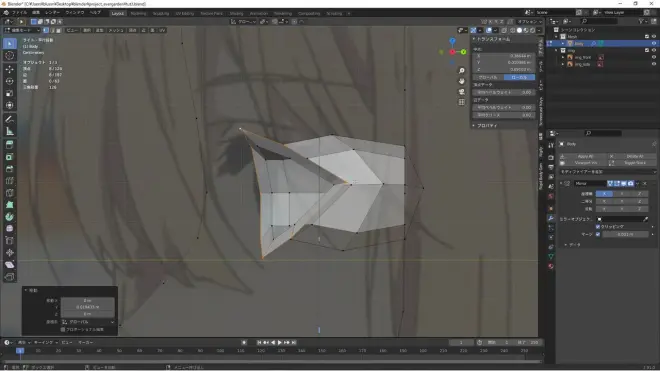The height and width of the screenshot is (371, 660).
Task: Click the viewport zoom magnifier icon
Action: click(x=462, y=71)
